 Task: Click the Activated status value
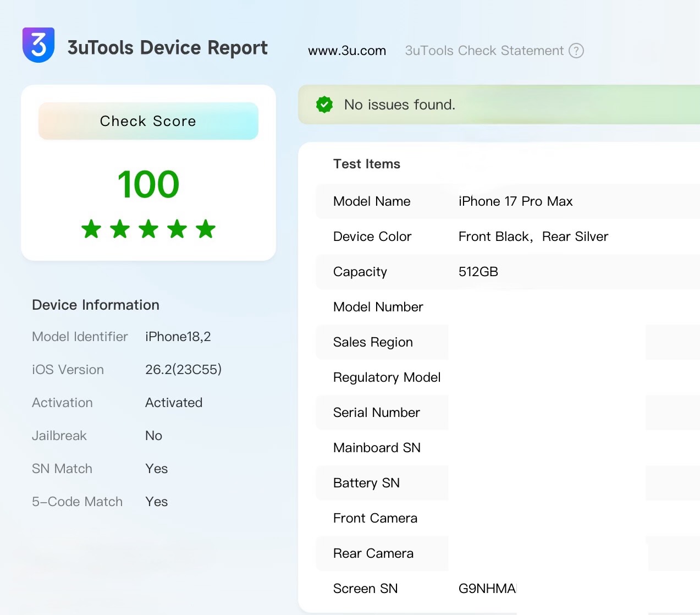pos(174,403)
